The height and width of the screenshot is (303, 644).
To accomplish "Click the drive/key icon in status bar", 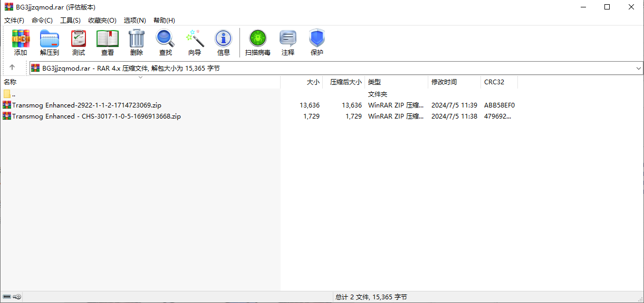I will tap(13, 297).
